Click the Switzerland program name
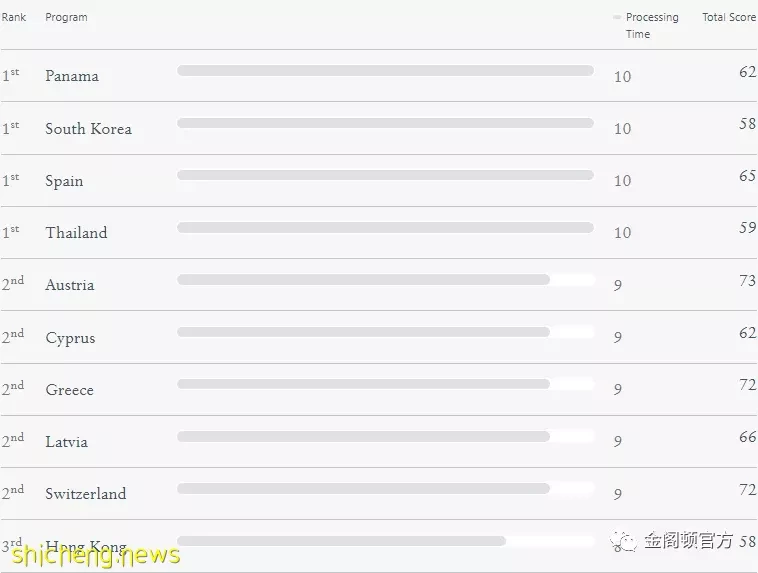The height and width of the screenshot is (573, 758). pos(86,494)
